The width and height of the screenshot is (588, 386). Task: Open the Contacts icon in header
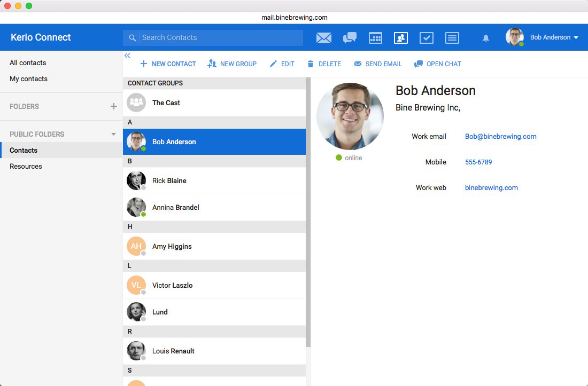(401, 38)
